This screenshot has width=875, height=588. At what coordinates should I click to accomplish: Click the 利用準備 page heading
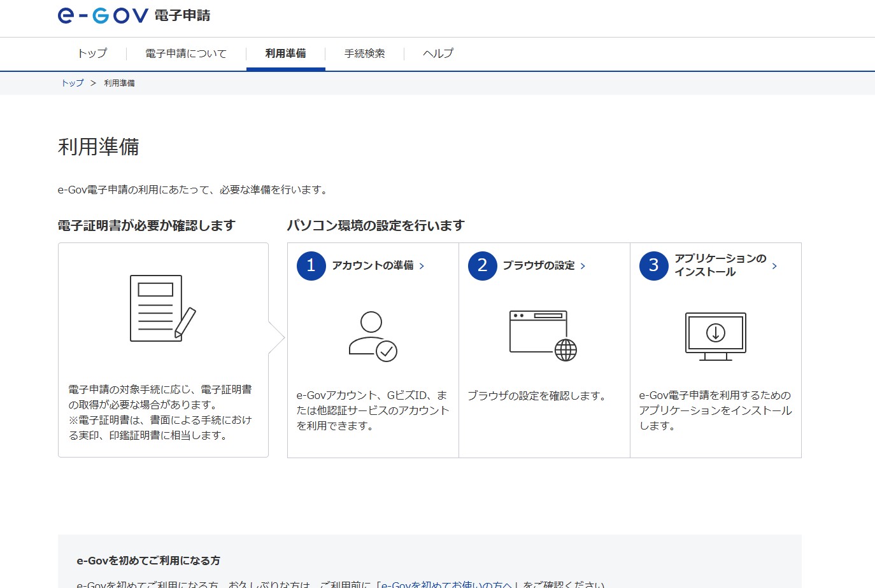pyautogui.click(x=99, y=147)
